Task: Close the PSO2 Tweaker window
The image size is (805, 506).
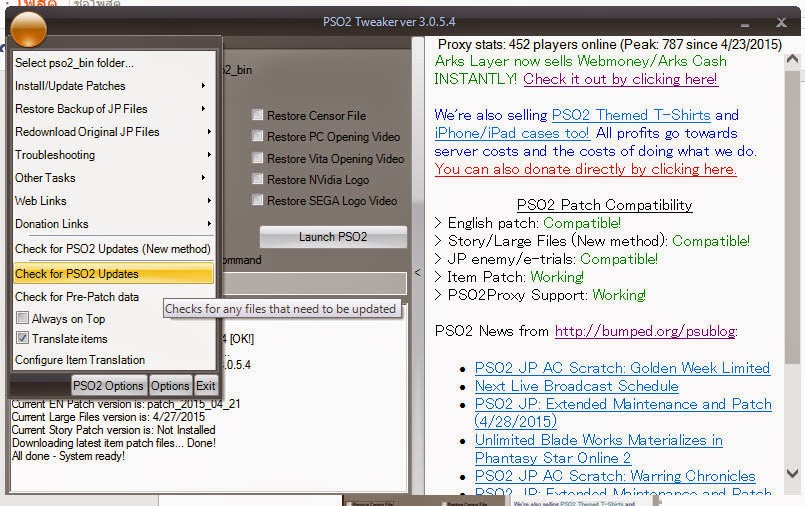Action: (781, 23)
